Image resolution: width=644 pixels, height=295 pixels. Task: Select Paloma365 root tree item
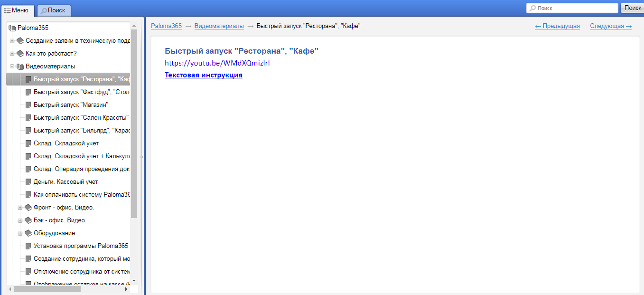pyautogui.click(x=33, y=28)
